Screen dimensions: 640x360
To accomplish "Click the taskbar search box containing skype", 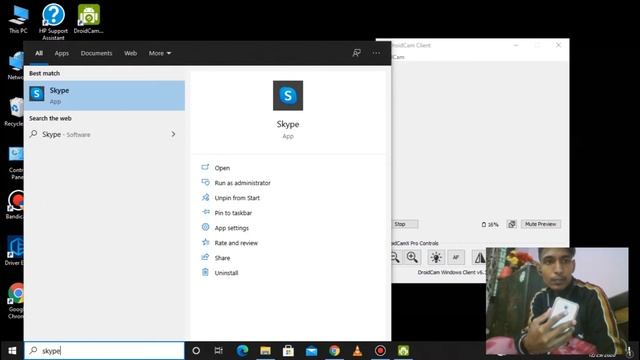I will click(104, 351).
